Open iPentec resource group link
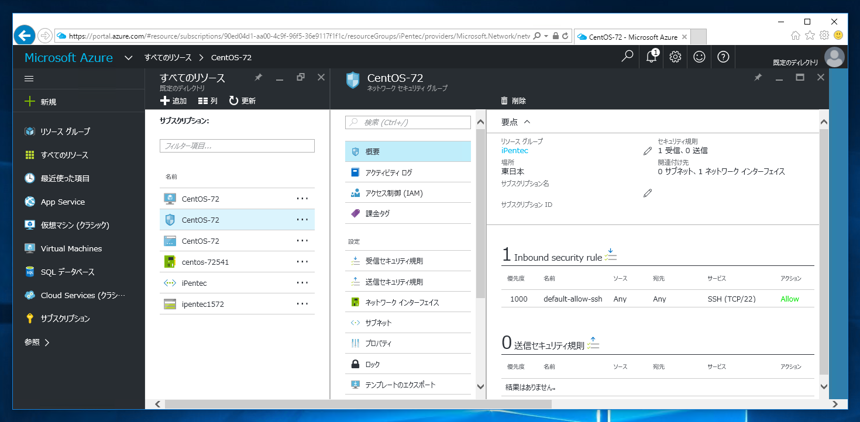The width and height of the screenshot is (860, 422). tap(514, 150)
